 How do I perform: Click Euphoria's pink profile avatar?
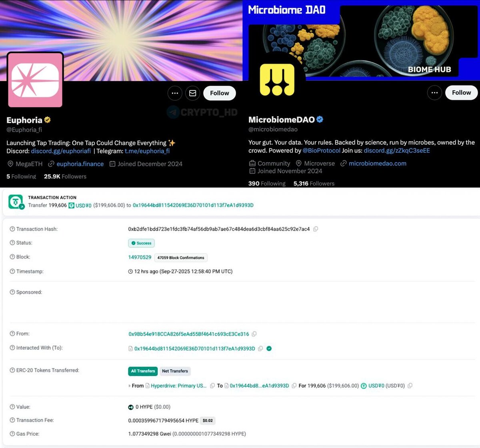[x=35, y=80]
